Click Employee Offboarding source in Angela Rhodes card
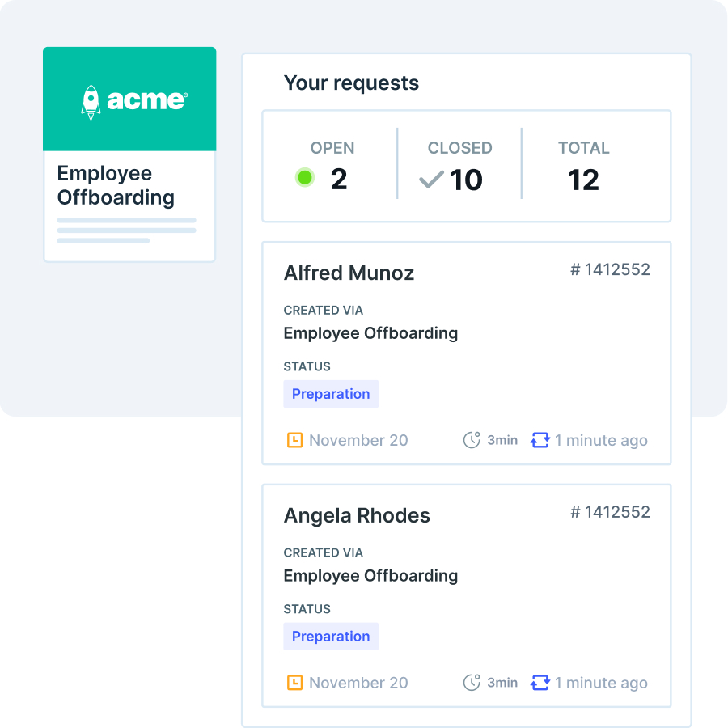The image size is (728, 728). point(370,576)
